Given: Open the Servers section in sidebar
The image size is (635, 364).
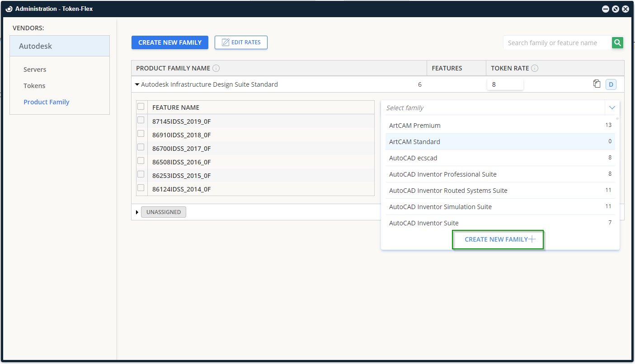Looking at the screenshot, I should pyautogui.click(x=35, y=70).
